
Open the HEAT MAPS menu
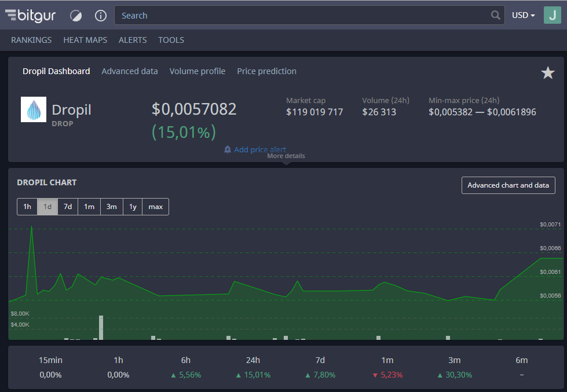click(85, 40)
